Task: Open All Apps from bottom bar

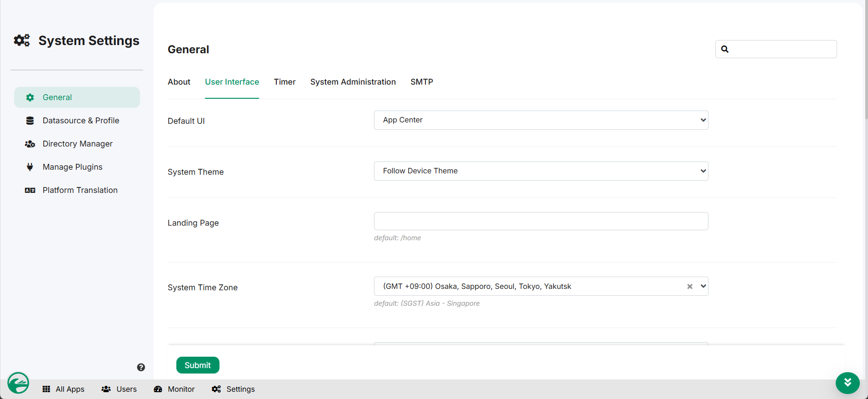Action: pos(64,389)
